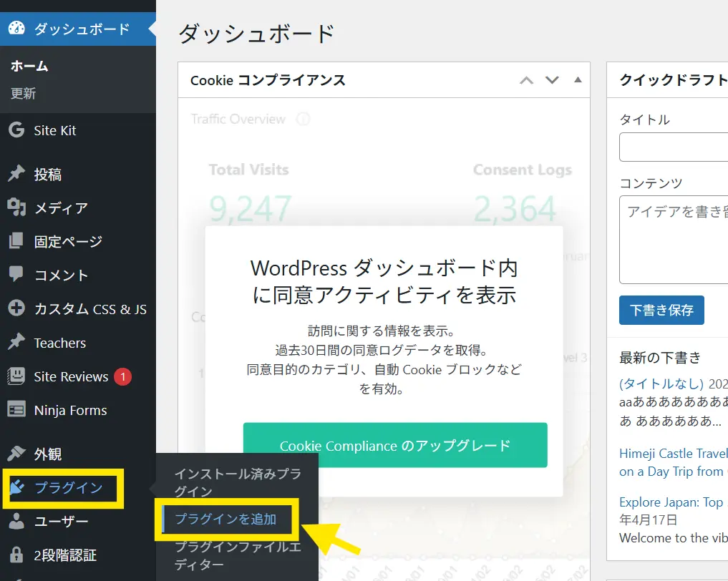Image resolution: width=728 pixels, height=581 pixels.
Task: Open the 更新 submenu under Dashboard
Action: pyautogui.click(x=23, y=94)
